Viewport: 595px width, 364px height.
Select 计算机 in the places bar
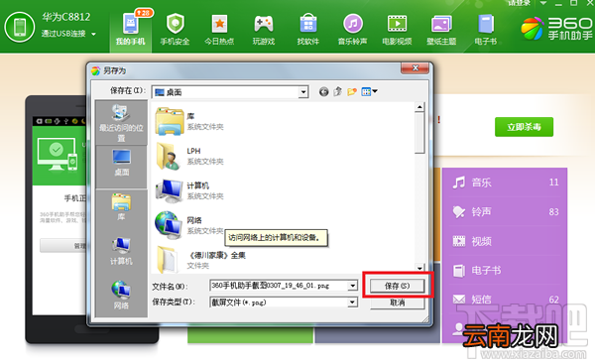(x=121, y=251)
